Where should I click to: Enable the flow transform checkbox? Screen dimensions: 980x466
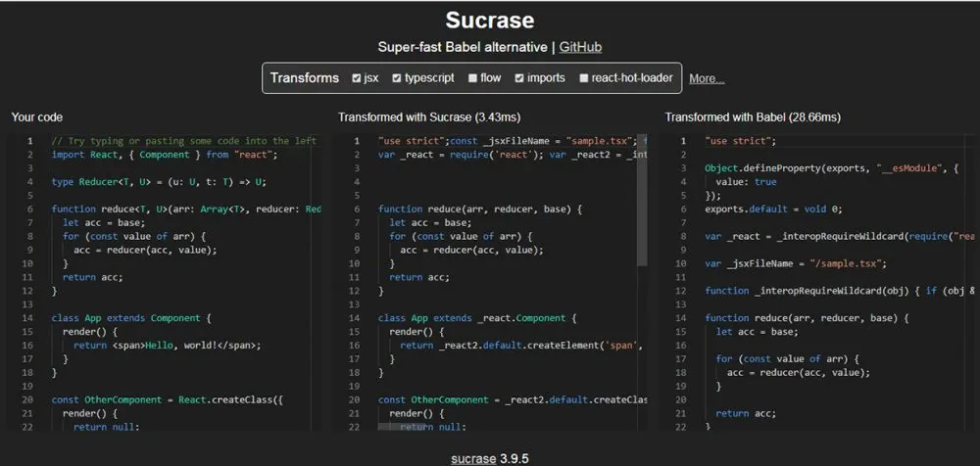[x=473, y=78]
